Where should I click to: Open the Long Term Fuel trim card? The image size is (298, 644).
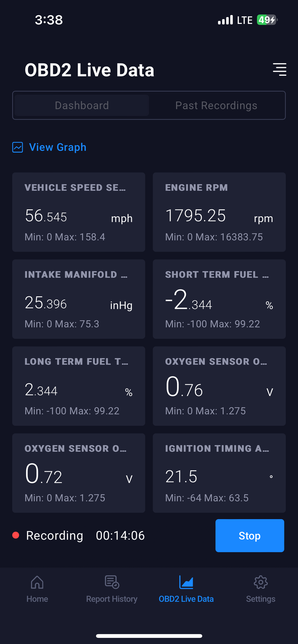[x=79, y=386]
